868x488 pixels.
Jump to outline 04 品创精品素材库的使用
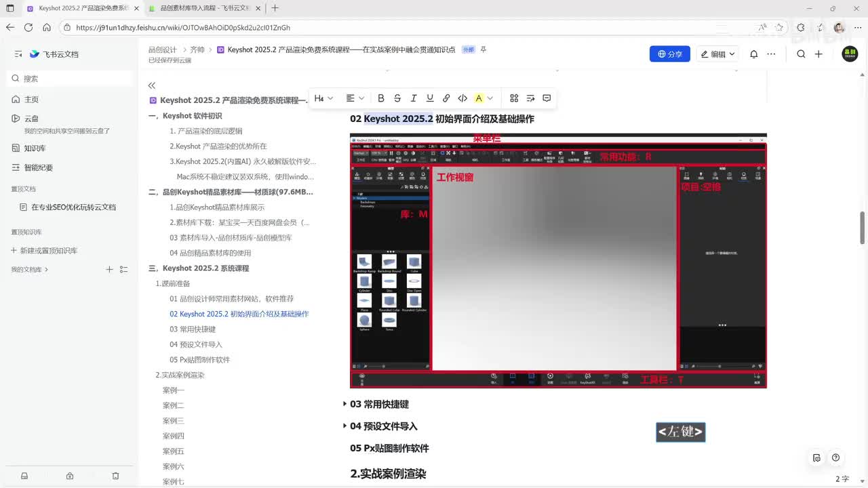(x=210, y=253)
